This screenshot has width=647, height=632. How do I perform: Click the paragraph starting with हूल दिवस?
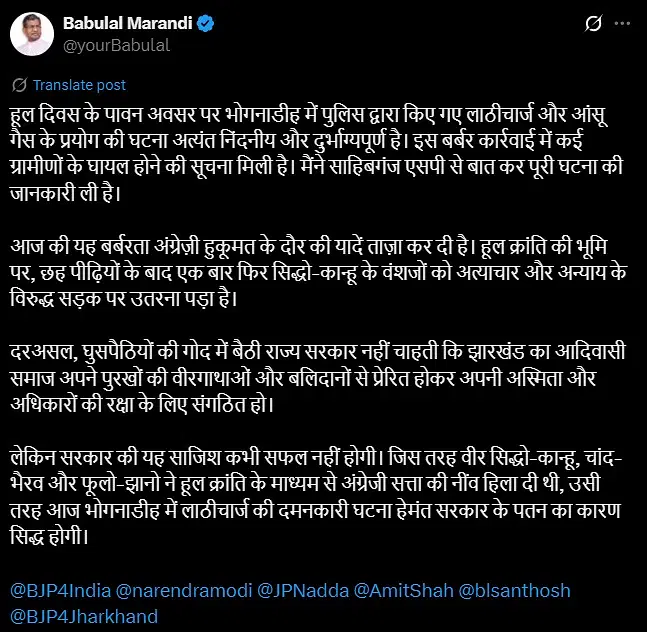pos(316,154)
